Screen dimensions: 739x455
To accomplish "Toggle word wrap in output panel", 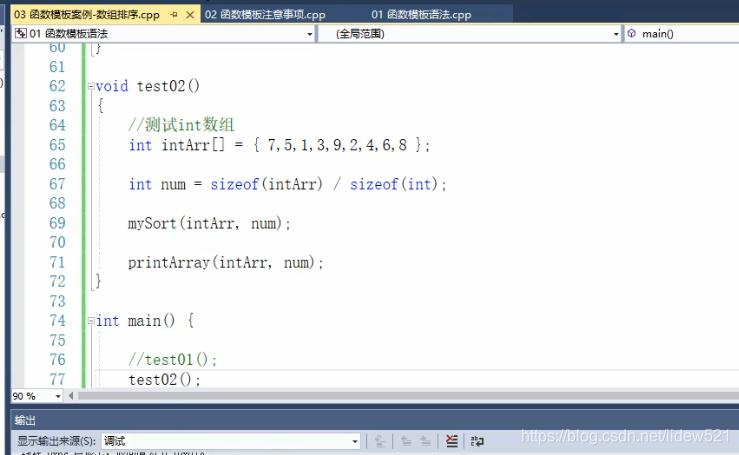I will point(477,441).
